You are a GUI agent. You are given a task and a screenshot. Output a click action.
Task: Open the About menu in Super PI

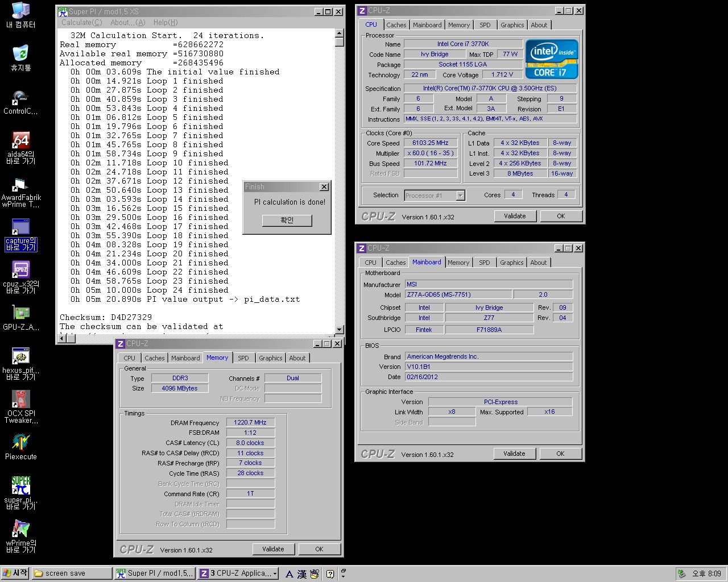coord(127,22)
